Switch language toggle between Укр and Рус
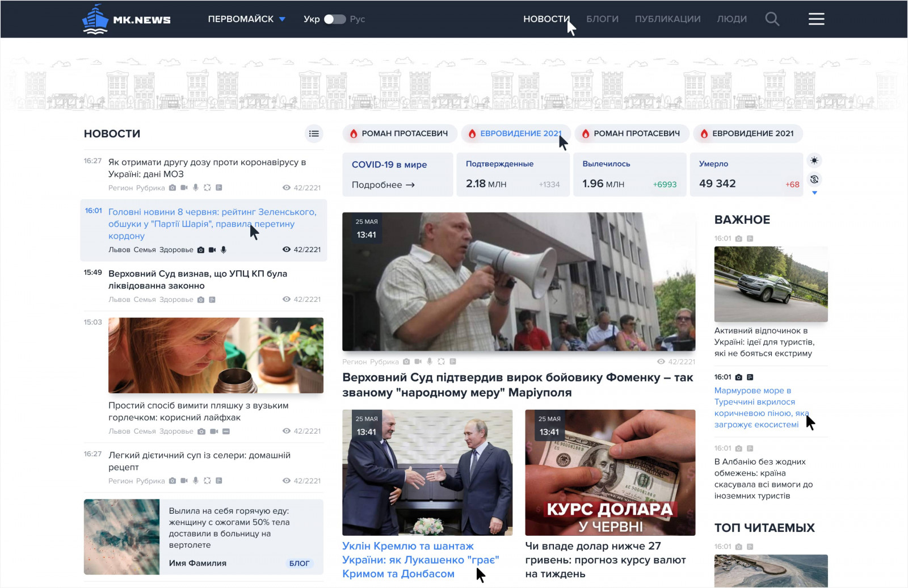 coord(334,19)
